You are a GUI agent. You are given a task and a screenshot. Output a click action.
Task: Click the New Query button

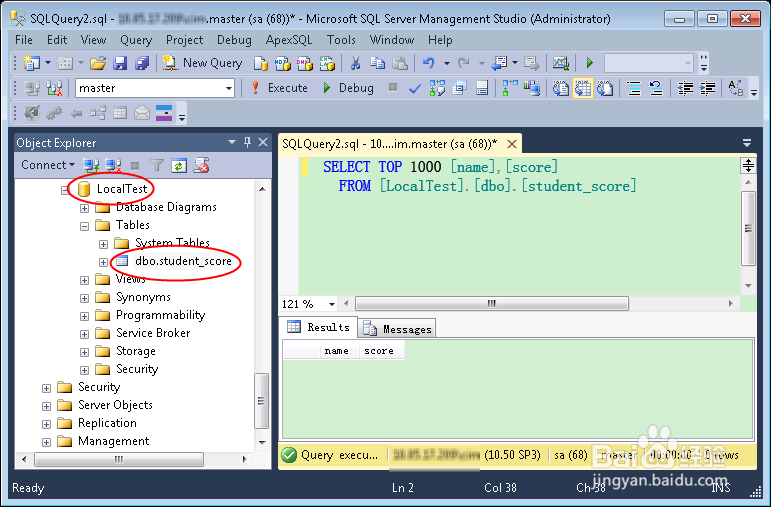pyautogui.click(x=203, y=63)
